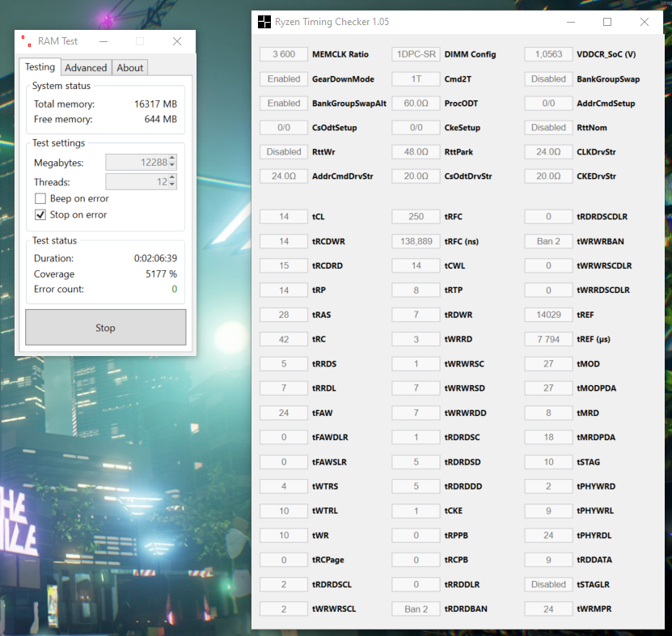Click the tWRRD value 3

[x=416, y=339]
